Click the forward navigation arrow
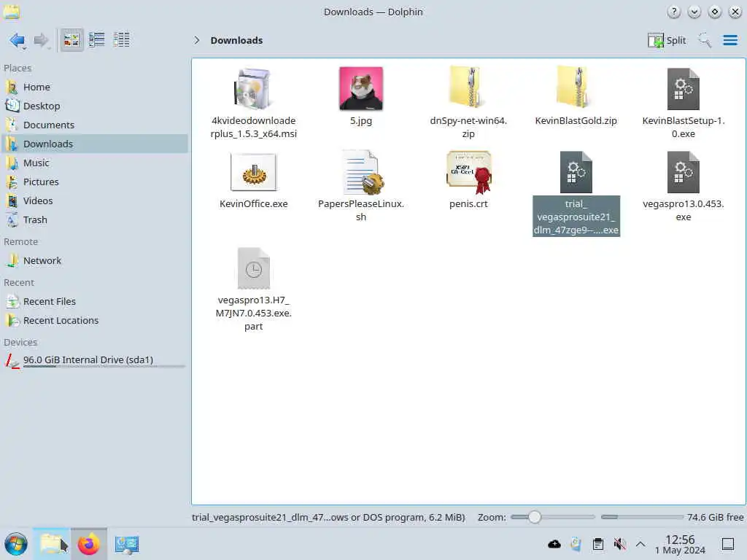The width and height of the screenshot is (747, 560). pos(42,41)
